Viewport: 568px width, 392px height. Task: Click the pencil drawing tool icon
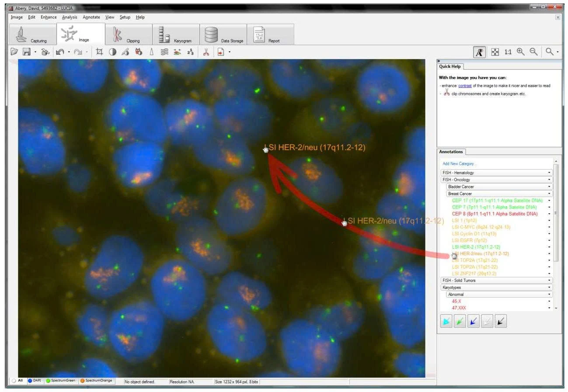point(125,52)
